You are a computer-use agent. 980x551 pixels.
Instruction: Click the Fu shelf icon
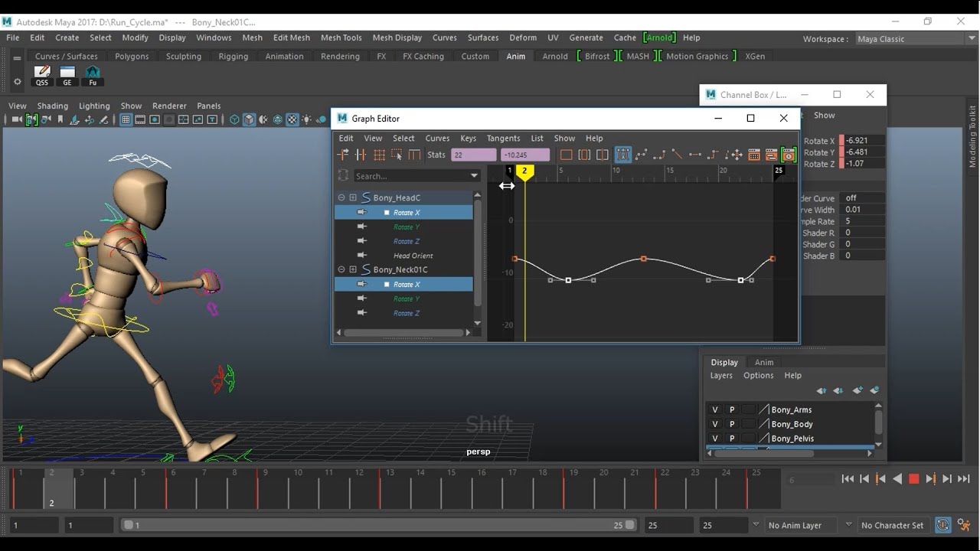click(x=93, y=76)
